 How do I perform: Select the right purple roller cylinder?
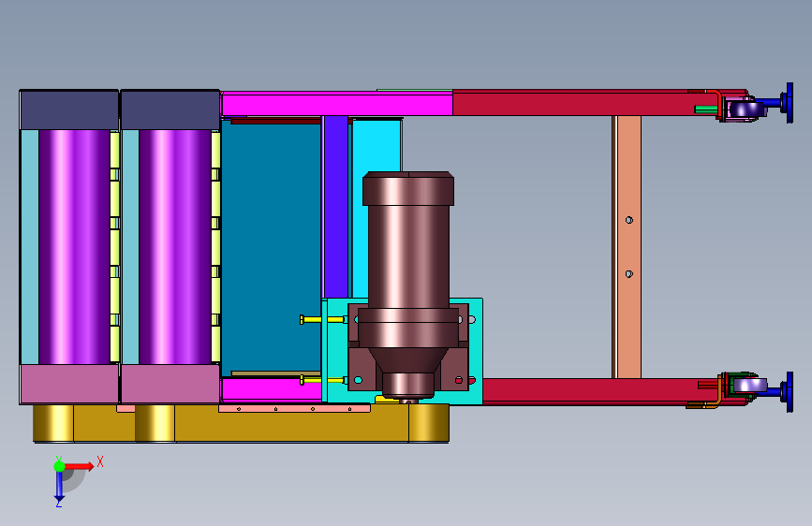click(175, 246)
